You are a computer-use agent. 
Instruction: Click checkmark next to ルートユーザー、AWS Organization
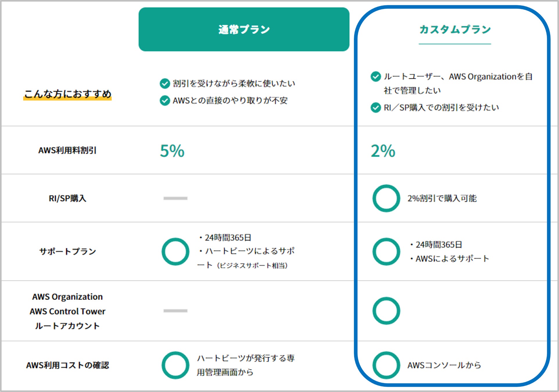[x=376, y=77]
